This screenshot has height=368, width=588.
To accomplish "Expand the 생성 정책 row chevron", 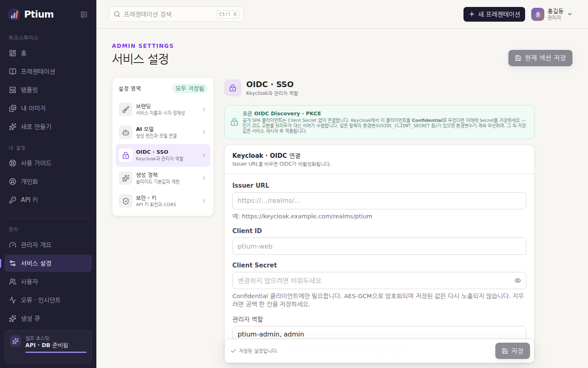I will coord(204,178).
